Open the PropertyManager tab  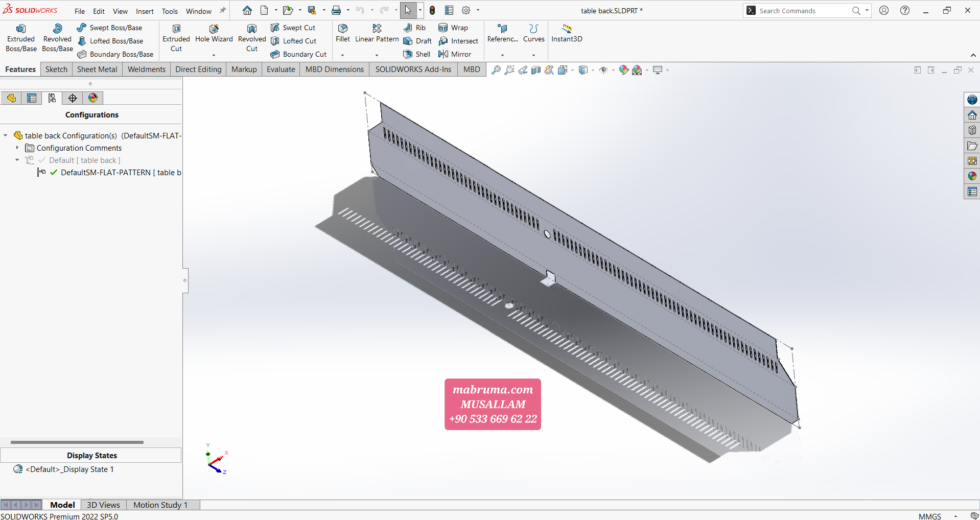(x=32, y=98)
